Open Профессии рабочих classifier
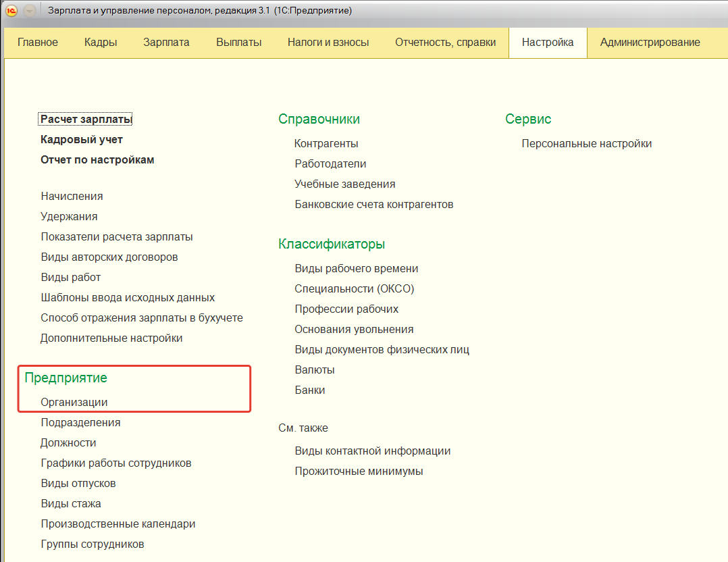Screen dimensions: 728x562 pos(347,309)
